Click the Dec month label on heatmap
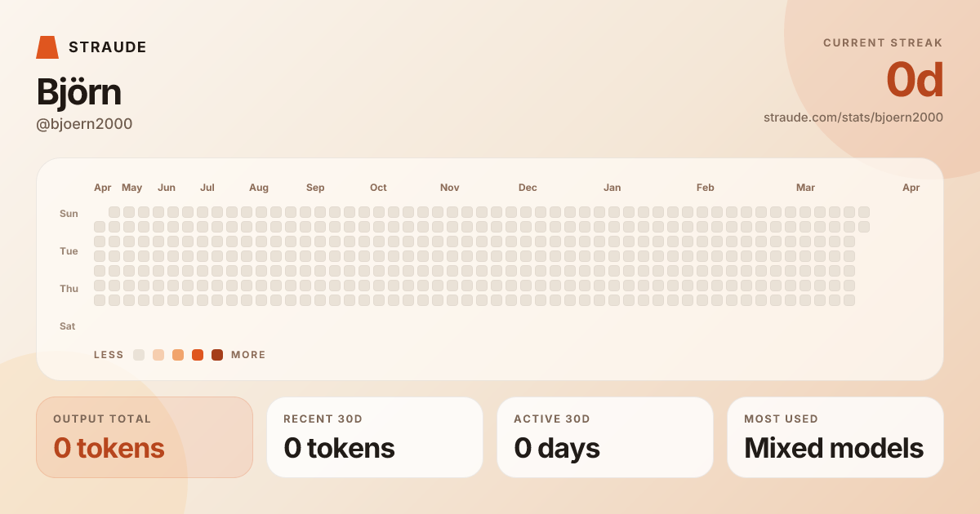Image resolution: width=980 pixels, height=514 pixels. (x=528, y=188)
